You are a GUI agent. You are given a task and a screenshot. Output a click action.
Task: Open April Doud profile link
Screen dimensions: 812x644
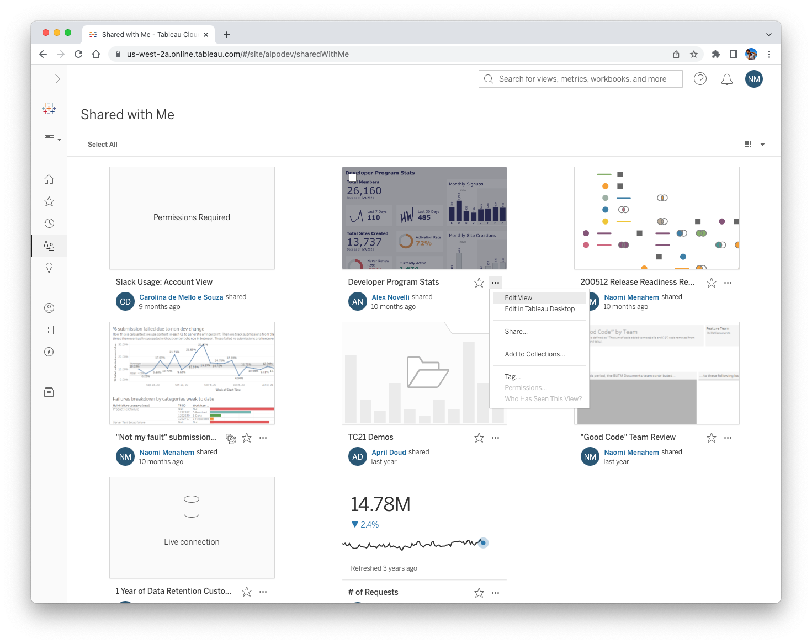click(x=389, y=452)
